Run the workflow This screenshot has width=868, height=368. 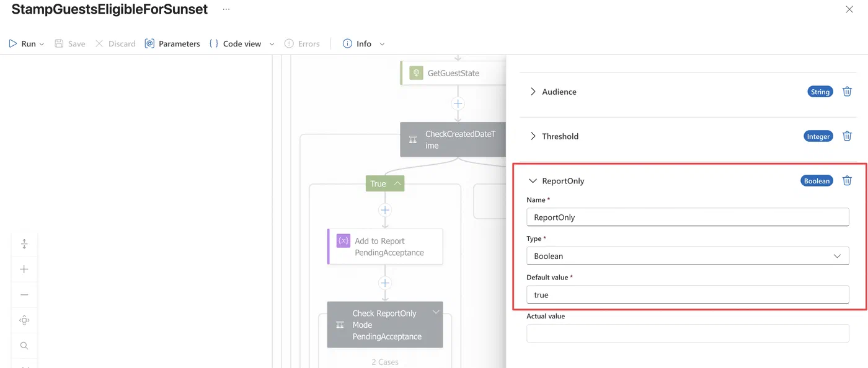coord(22,44)
